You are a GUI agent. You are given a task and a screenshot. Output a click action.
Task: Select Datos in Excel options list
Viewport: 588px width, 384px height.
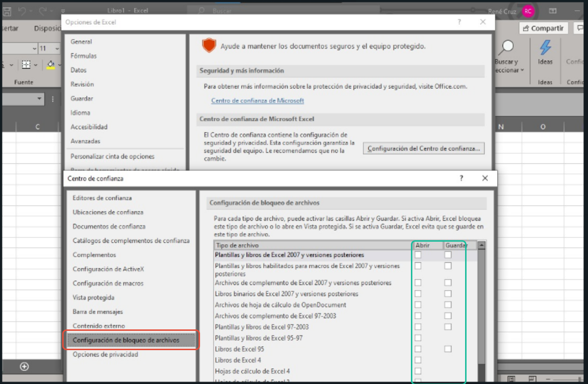79,70
